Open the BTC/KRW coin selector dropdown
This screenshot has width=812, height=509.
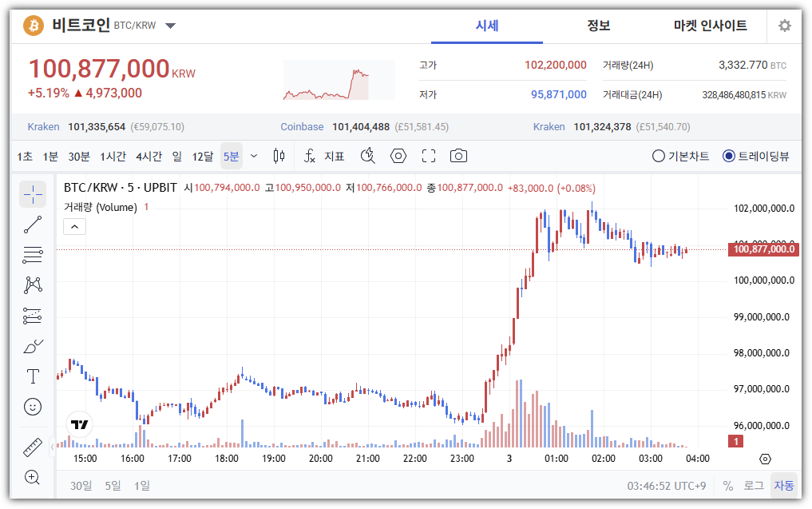click(x=170, y=25)
